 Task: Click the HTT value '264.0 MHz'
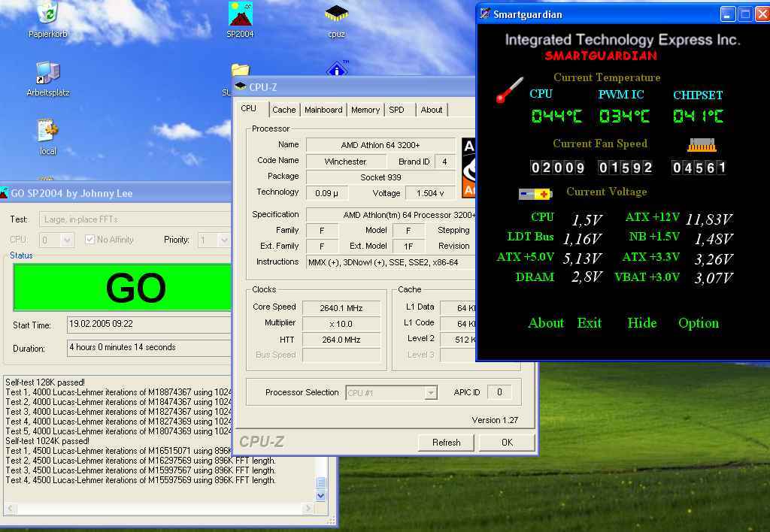point(341,340)
